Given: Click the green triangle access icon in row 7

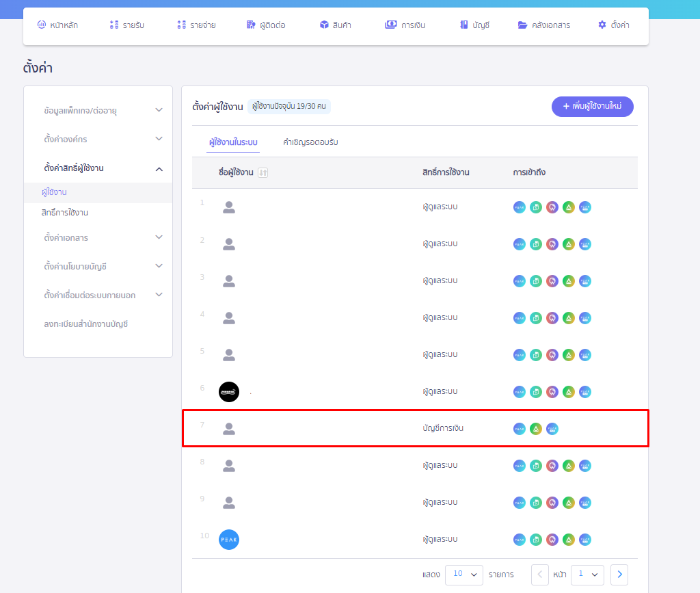Looking at the screenshot, I should point(536,429).
